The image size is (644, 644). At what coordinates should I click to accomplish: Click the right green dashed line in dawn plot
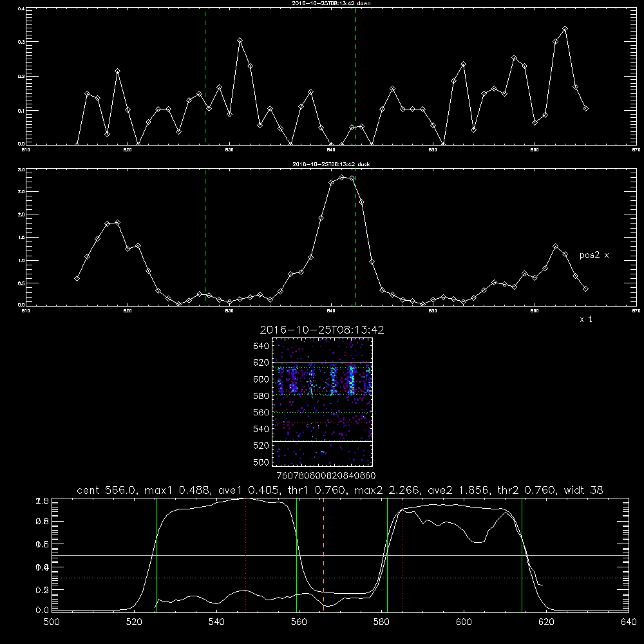click(x=355, y=76)
